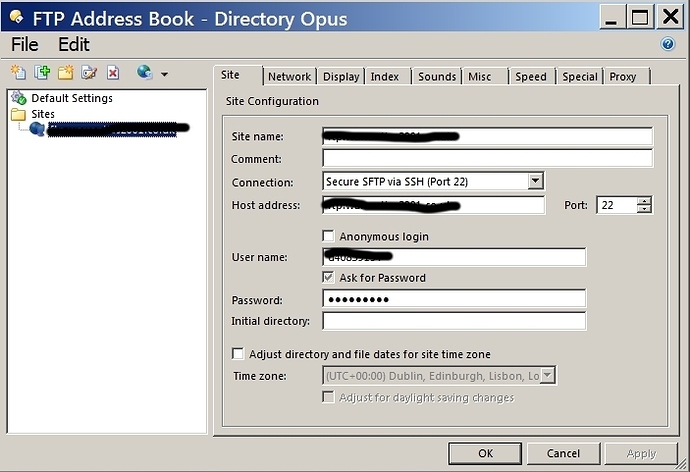Switch to the Network tab
690x472 pixels.
(x=290, y=77)
